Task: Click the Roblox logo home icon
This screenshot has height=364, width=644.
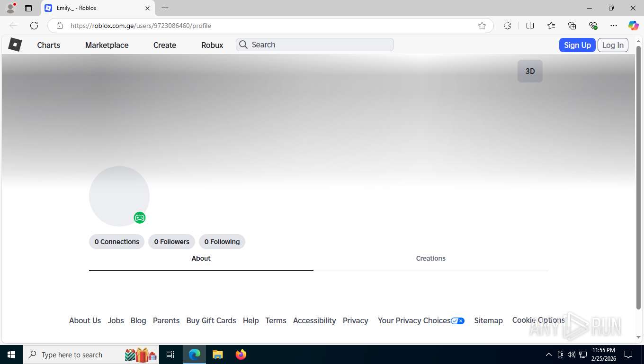Action: (15, 45)
